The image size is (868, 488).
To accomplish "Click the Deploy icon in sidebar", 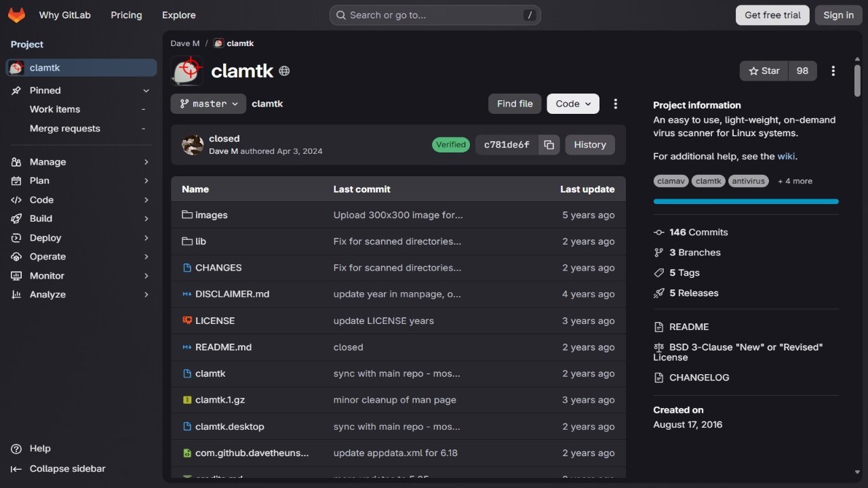I will click(x=16, y=238).
